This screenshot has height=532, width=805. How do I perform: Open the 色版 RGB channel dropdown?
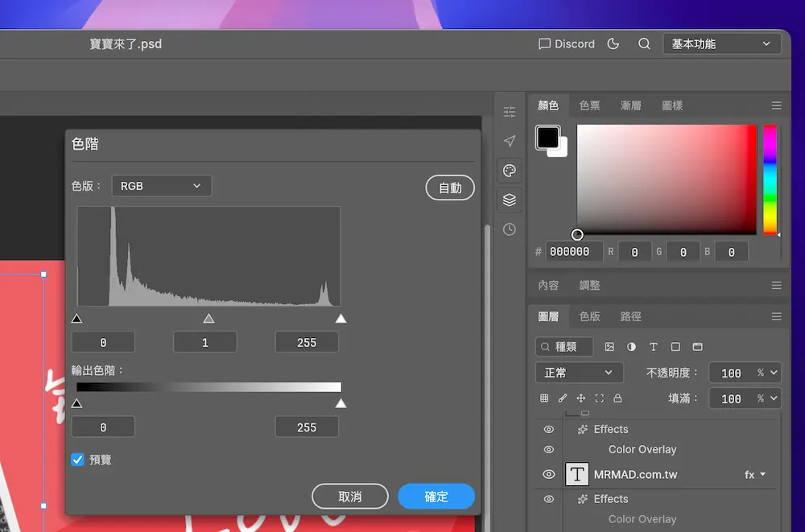pos(162,186)
